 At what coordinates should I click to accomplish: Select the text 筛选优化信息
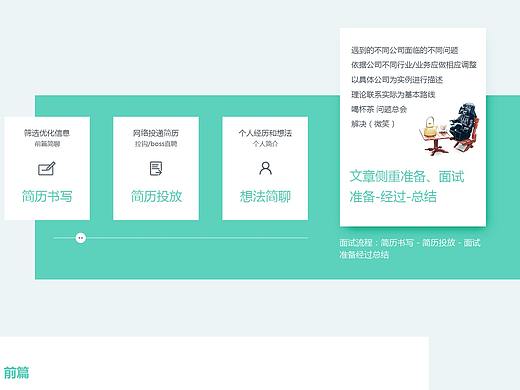[47, 133]
